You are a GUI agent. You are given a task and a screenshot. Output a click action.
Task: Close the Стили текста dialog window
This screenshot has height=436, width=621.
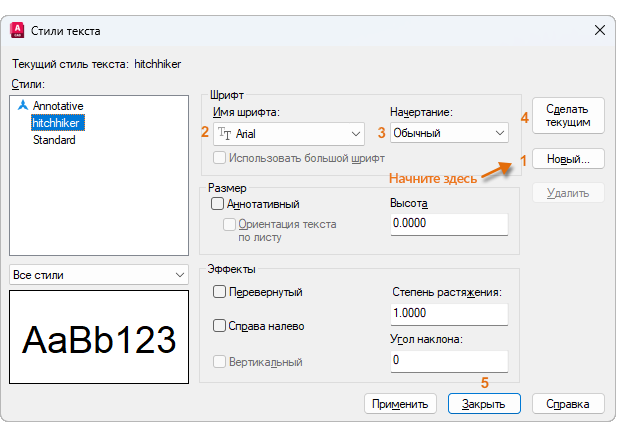[599, 32]
